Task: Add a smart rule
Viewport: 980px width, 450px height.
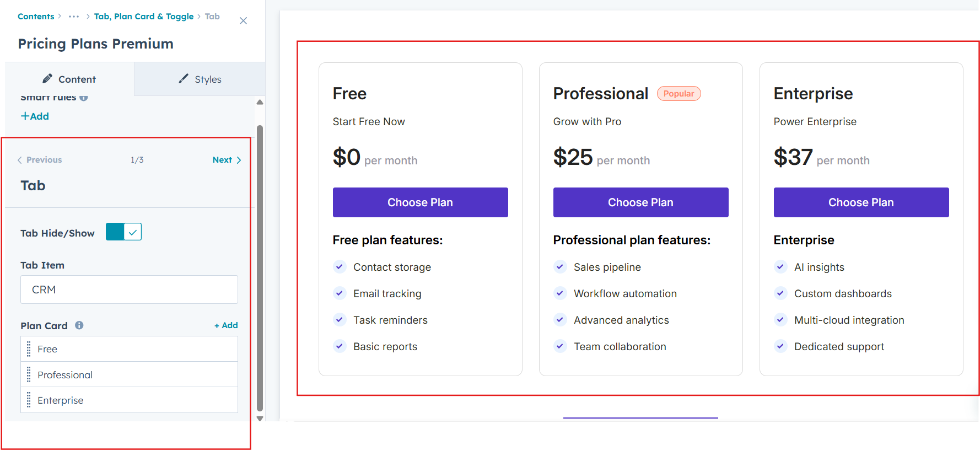Action: click(x=35, y=116)
